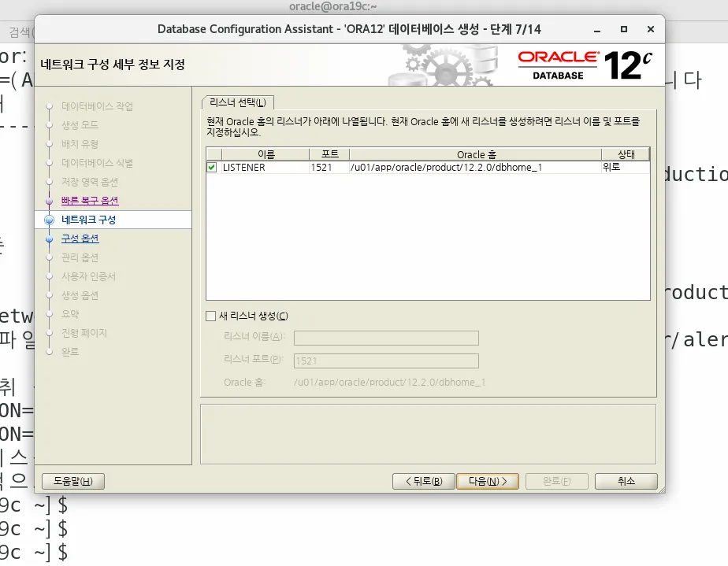
Task: Enable the 새 리스너 생성 checkbox
Action: pos(211,316)
